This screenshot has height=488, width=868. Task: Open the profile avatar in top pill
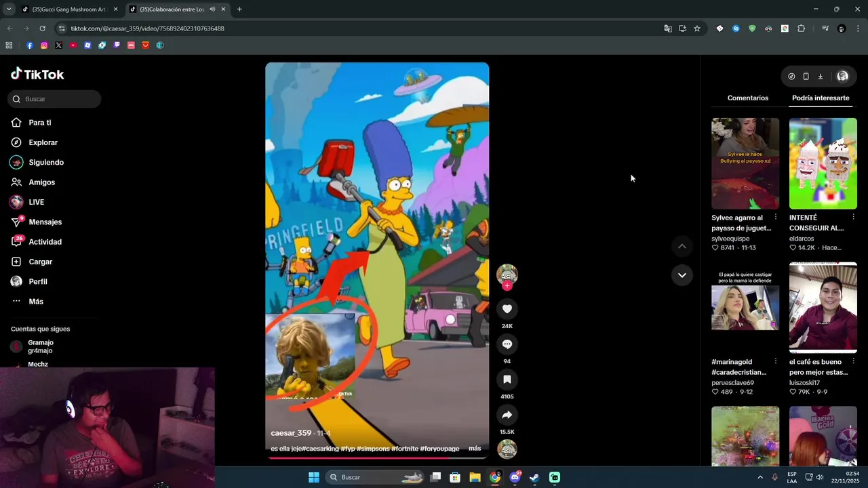tap(842, 77)
